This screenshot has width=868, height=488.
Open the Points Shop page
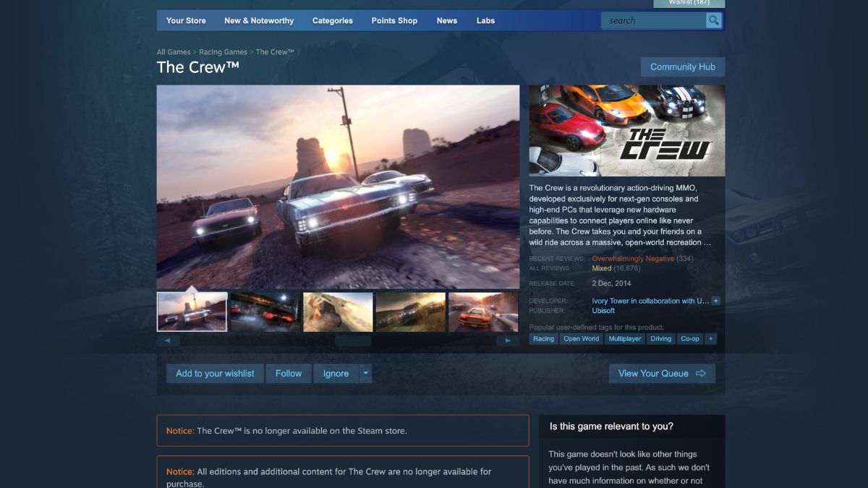tap(393, 20)
